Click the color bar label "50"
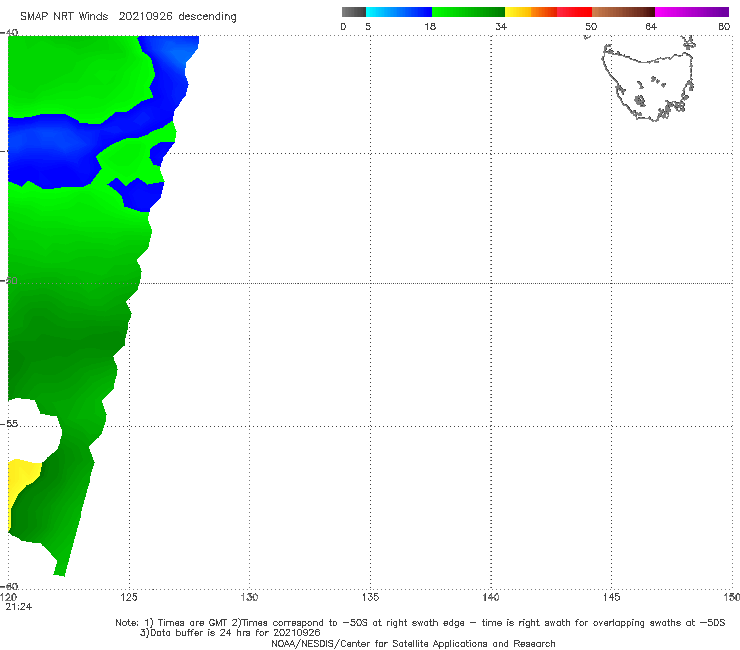Image resolution: width=740 pixels, height=650 pixels. (591, 26)
